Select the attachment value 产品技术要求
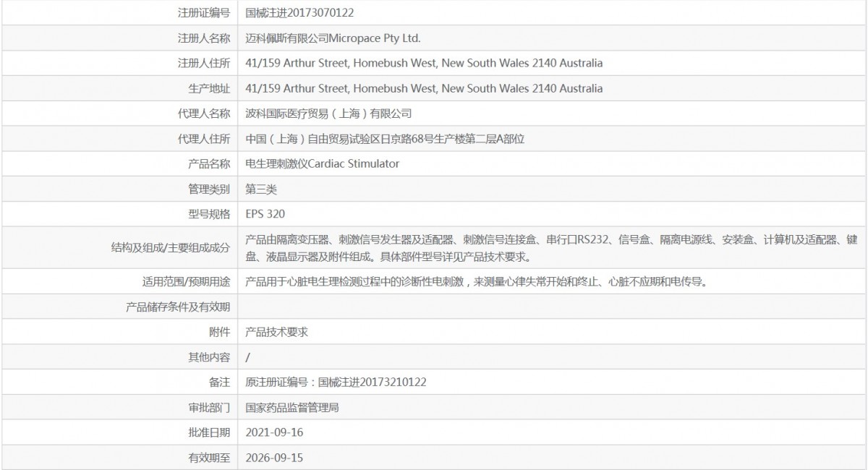 tap(277, 332)
